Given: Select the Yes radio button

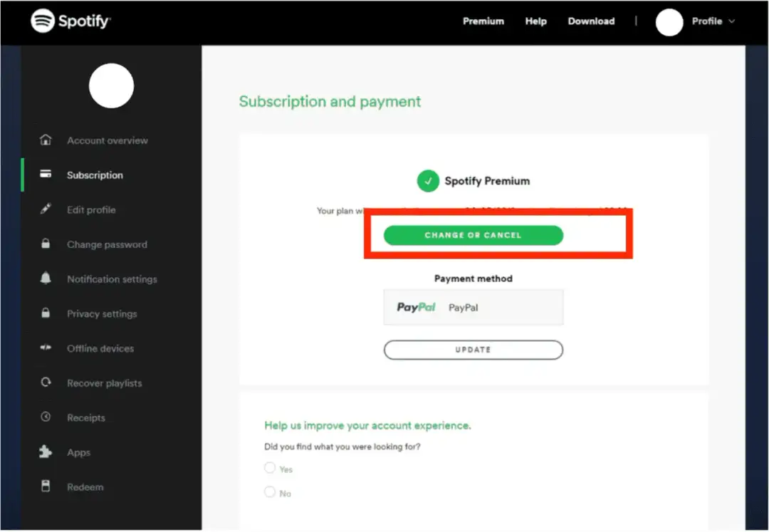Looking at the screenshot, I should coord(269,468).
